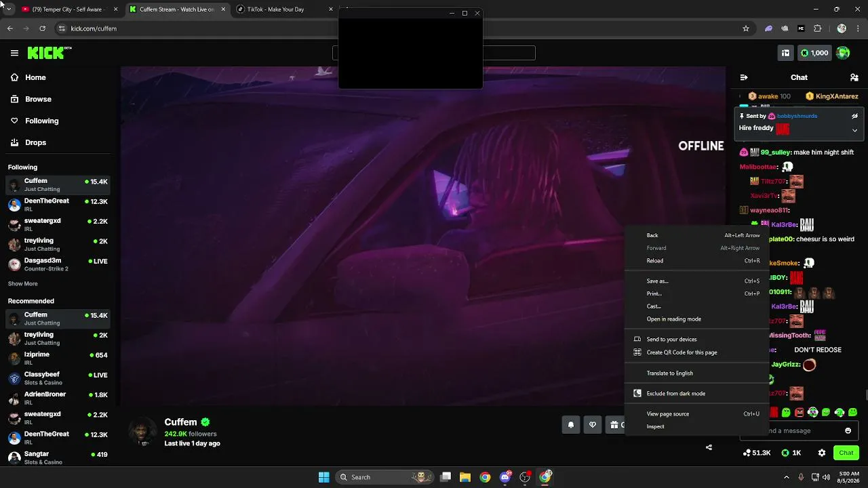
Task: Open Dasgasd3m Counter-Strike 2 channel
Action: (x=58, y=264)
